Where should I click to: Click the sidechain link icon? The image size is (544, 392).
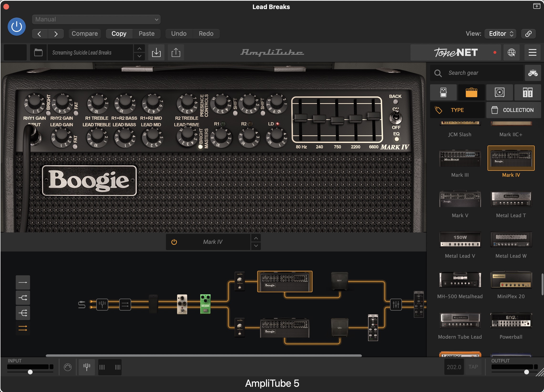click(529, 34)
